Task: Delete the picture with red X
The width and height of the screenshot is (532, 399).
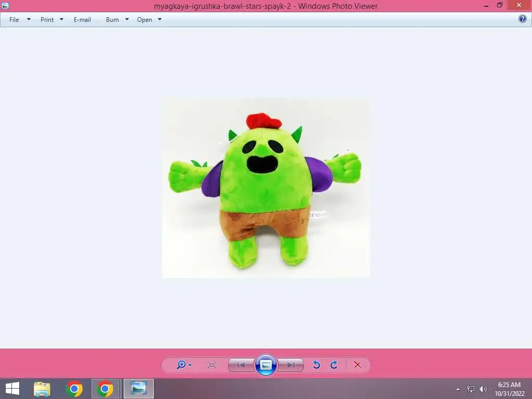Action: click(x=357, y=365)
